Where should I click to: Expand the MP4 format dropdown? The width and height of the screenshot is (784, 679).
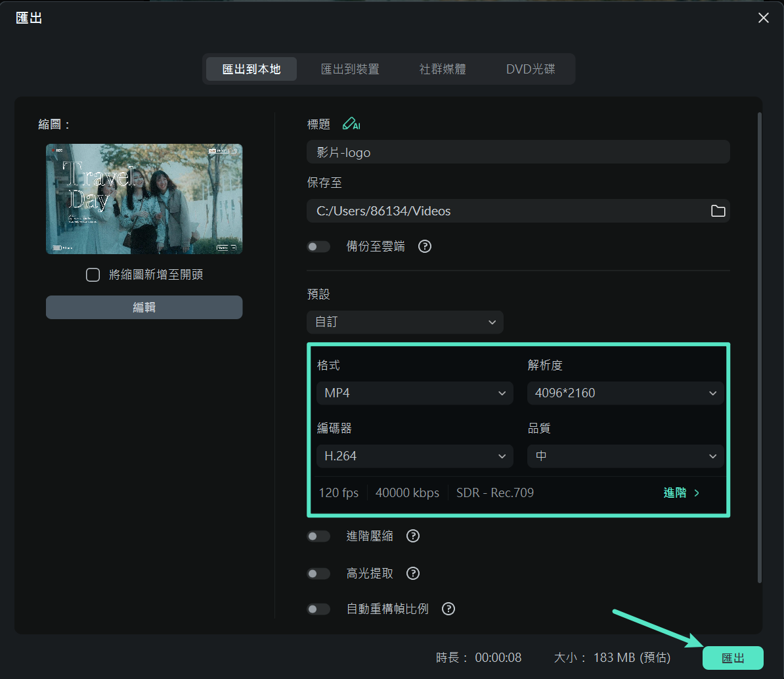click(x=414, y=393)
